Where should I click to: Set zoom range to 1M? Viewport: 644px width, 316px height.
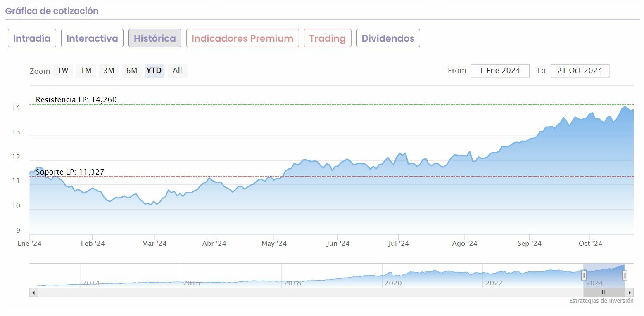pos(86,71)
